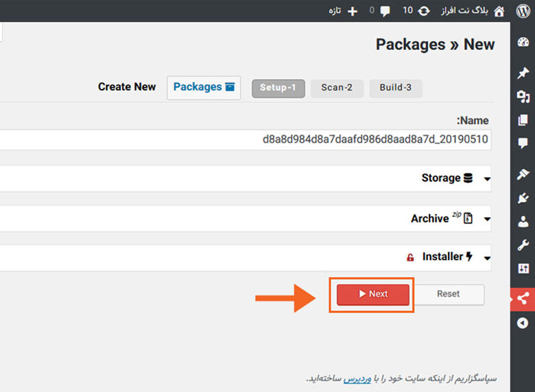Select the Setup-1 step
This screenshot has width=535, height=392.
click(x=278, y=88)
